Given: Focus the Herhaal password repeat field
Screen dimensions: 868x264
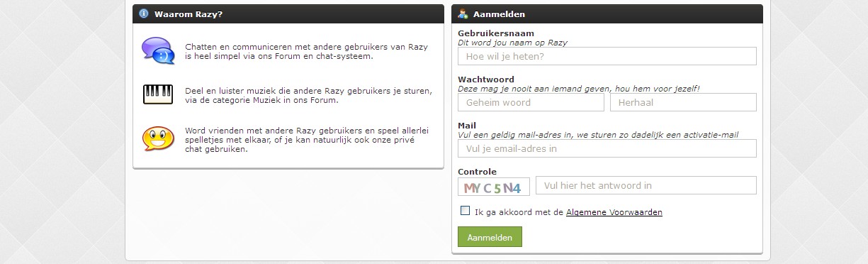Looking at the screenshot, I should pos(683,102).
